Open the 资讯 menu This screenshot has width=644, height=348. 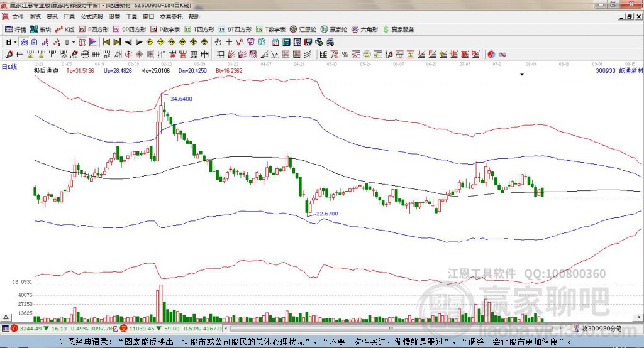52,17
